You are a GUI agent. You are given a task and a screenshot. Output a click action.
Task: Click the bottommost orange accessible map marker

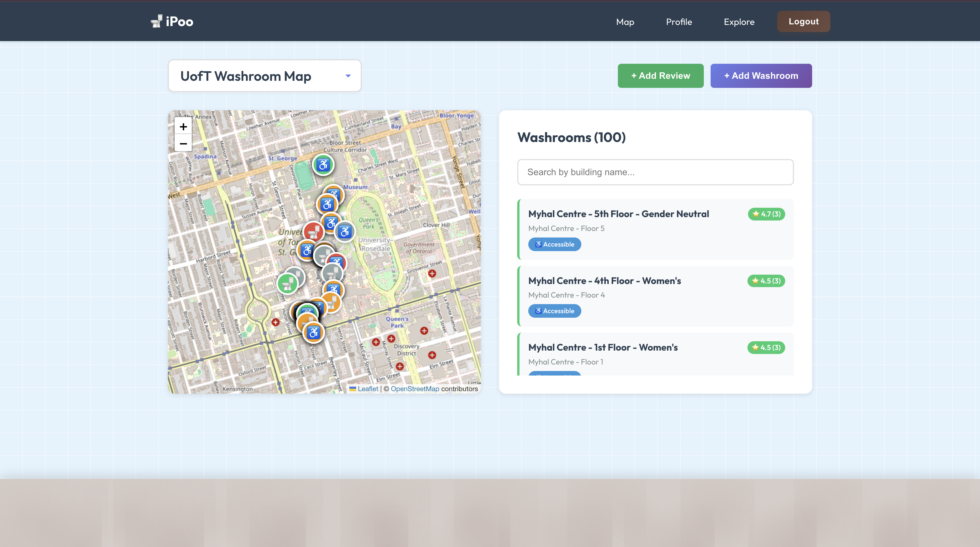313,333
